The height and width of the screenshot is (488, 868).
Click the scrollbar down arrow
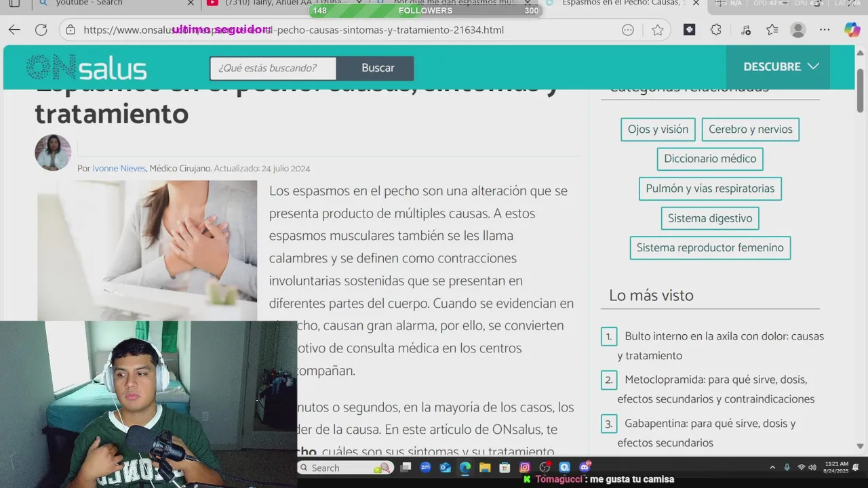pyautogui.click(x=860, y=446)
